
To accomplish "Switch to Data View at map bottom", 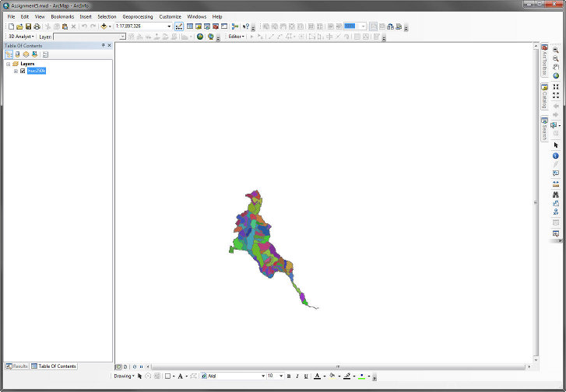I will pyautogui.click(x=118, y=367).
